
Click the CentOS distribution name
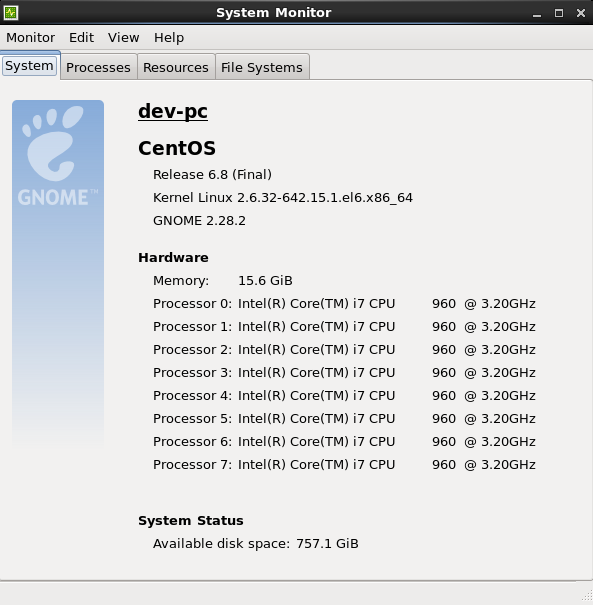[x=177, y=148]
